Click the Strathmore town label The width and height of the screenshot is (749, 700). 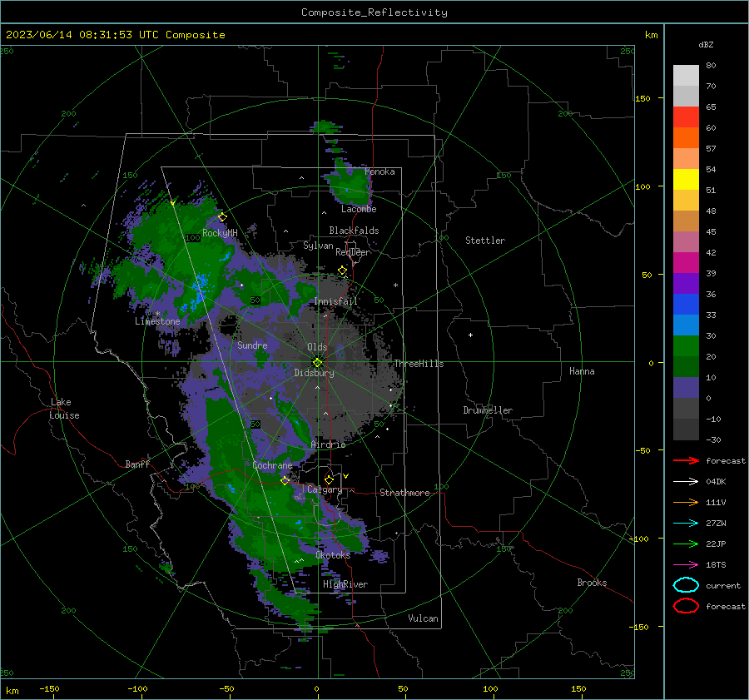pos(404,493)
